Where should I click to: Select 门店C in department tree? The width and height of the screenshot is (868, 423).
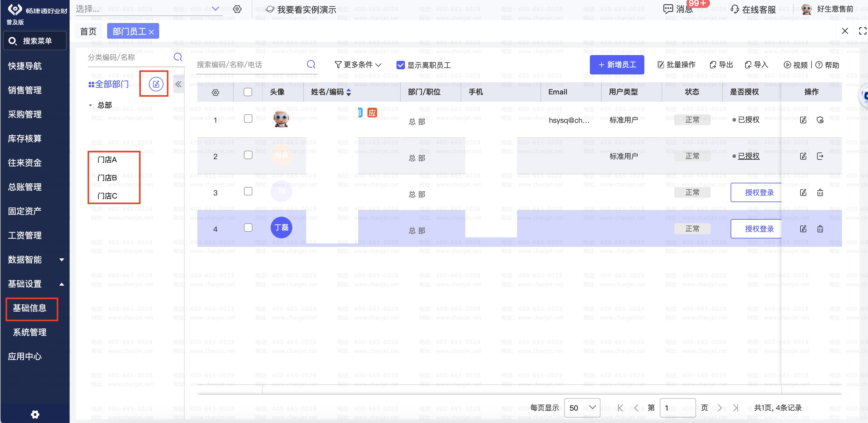point(107,196)
